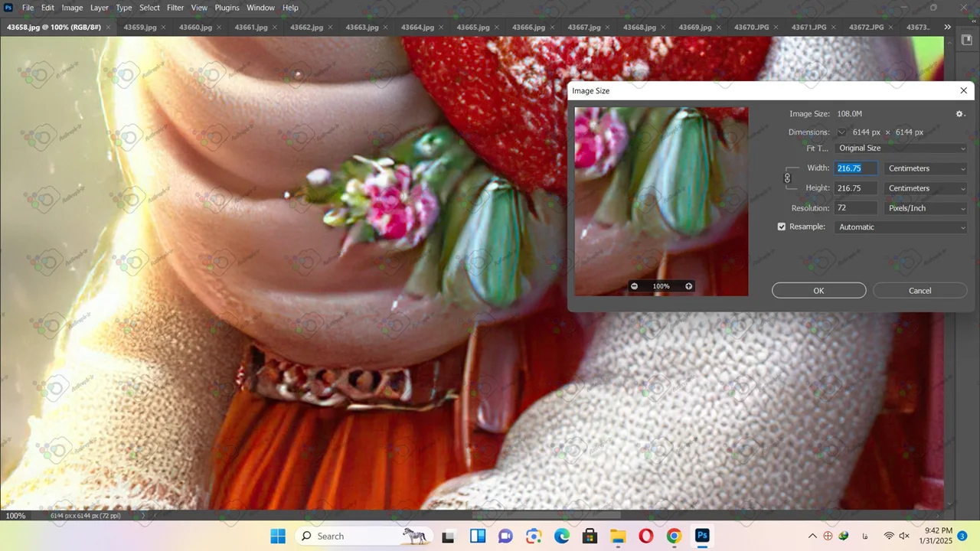980x551 pixels.
Task: Open the Resample Automatic method dropdown
Action: pos(901,227)
